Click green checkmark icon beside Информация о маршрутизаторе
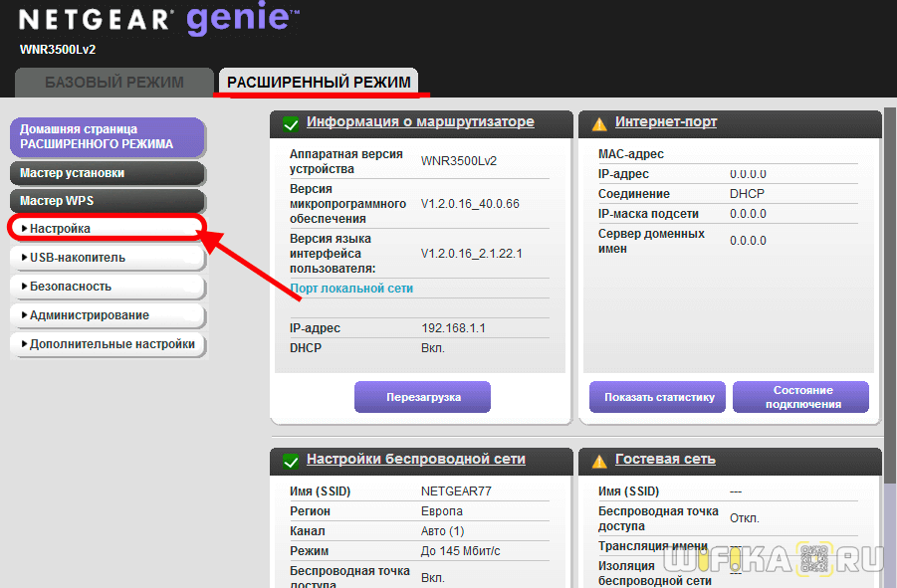 coord(291,124)
